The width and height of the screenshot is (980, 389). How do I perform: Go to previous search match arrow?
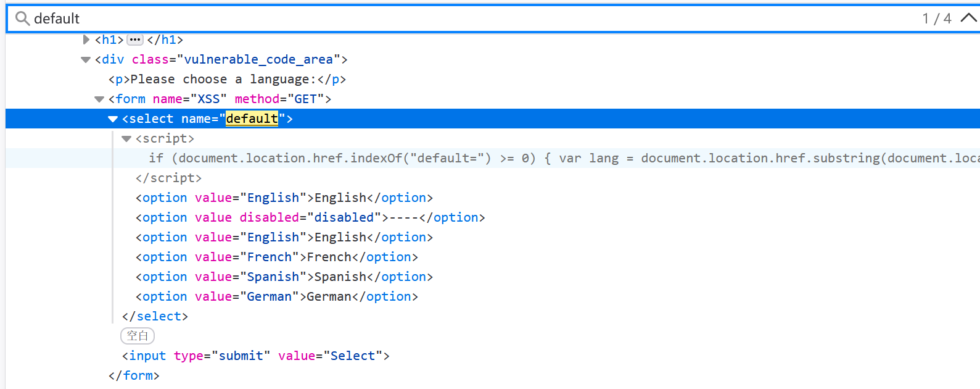(x=968, y=18)
